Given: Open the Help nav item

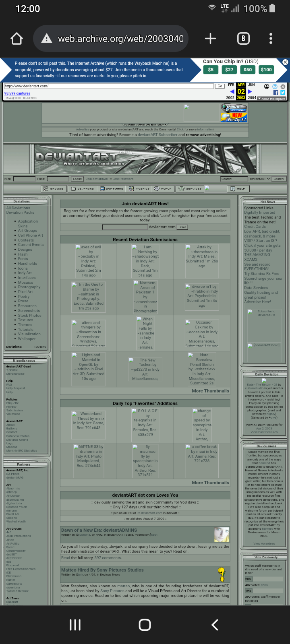Looking at the screenshot, I should [238, 188].
